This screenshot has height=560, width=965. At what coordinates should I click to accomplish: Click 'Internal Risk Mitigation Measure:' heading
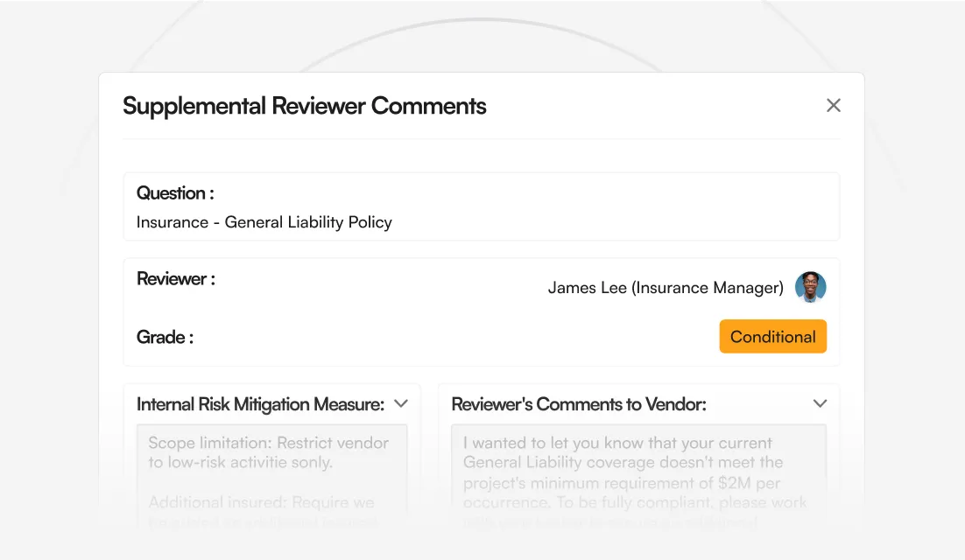coord(260,404)
